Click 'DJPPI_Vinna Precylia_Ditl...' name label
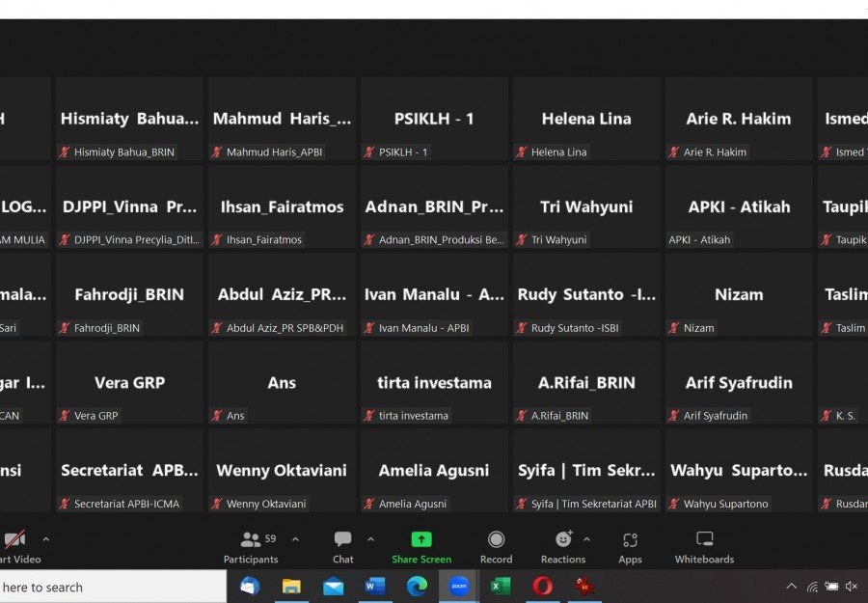Screen dimensions: 868x603 tap(137, 240)
